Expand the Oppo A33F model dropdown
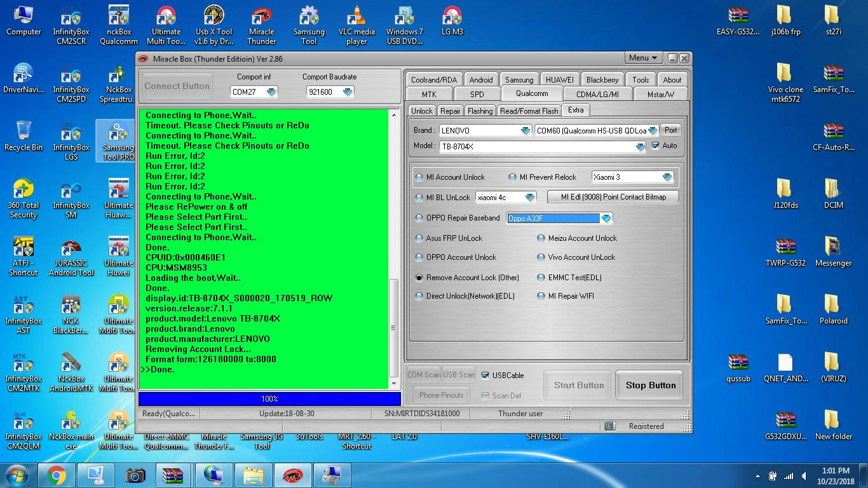The image size is (868, 488). coord(606,219)
